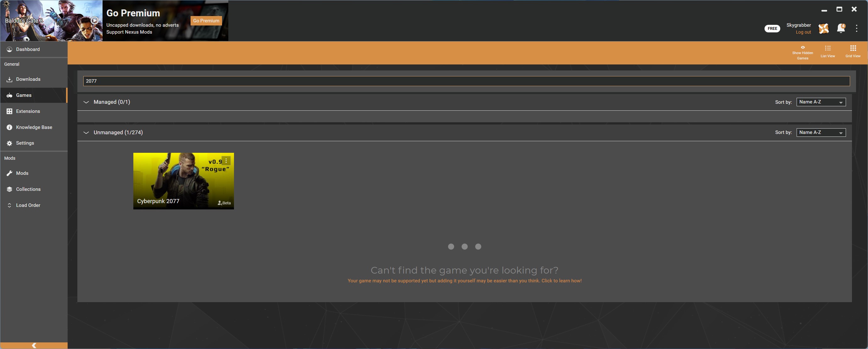This screenshot has width=868, height=349.
Task: Open the Load Order page
Action: click(34, 205)
